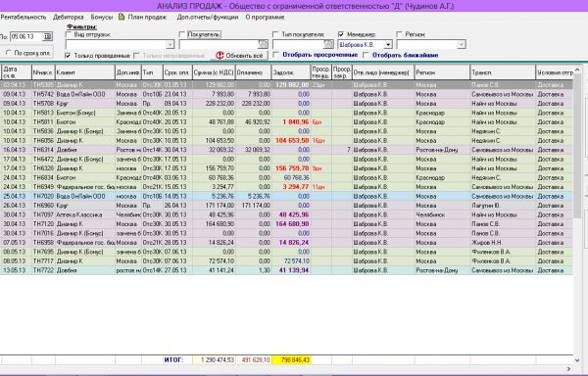Sort by the Трансп. column header

pos(503,72)
